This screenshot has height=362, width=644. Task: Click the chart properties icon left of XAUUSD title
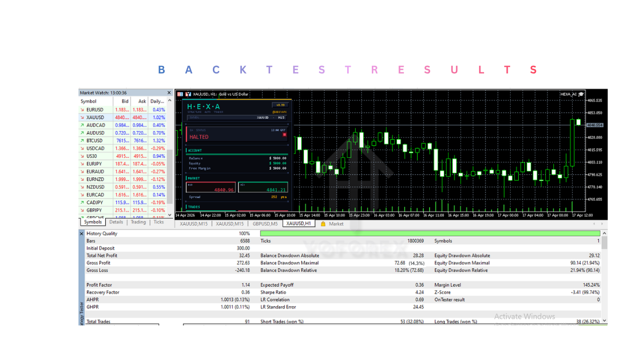180,94
